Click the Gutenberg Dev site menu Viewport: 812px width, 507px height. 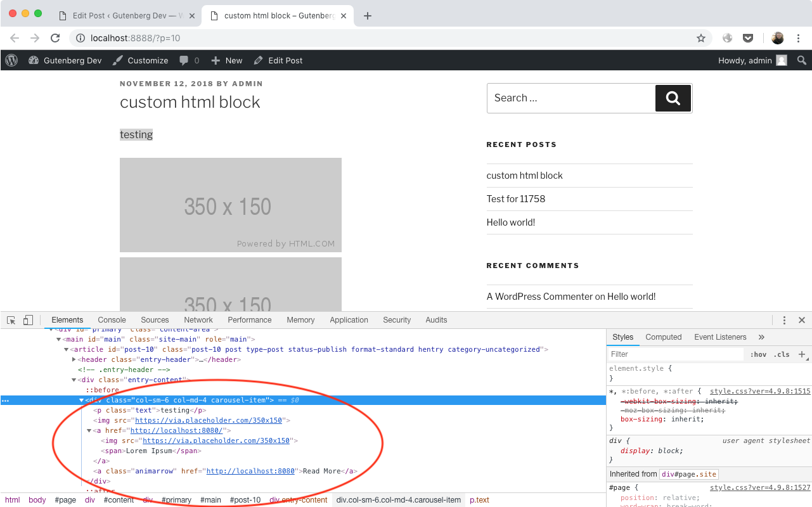tap(65, 60)
